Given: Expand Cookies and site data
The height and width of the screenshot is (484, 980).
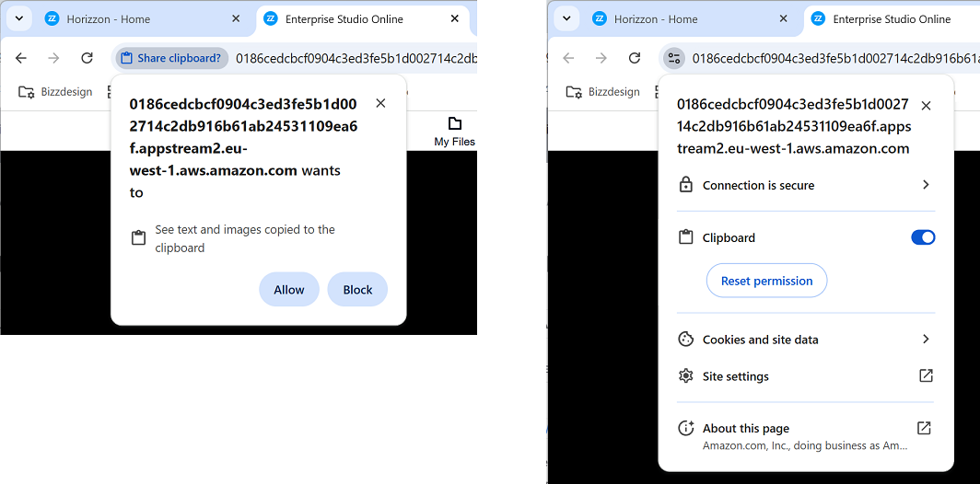Looking at the screenshot, I should tap(806, 340).
